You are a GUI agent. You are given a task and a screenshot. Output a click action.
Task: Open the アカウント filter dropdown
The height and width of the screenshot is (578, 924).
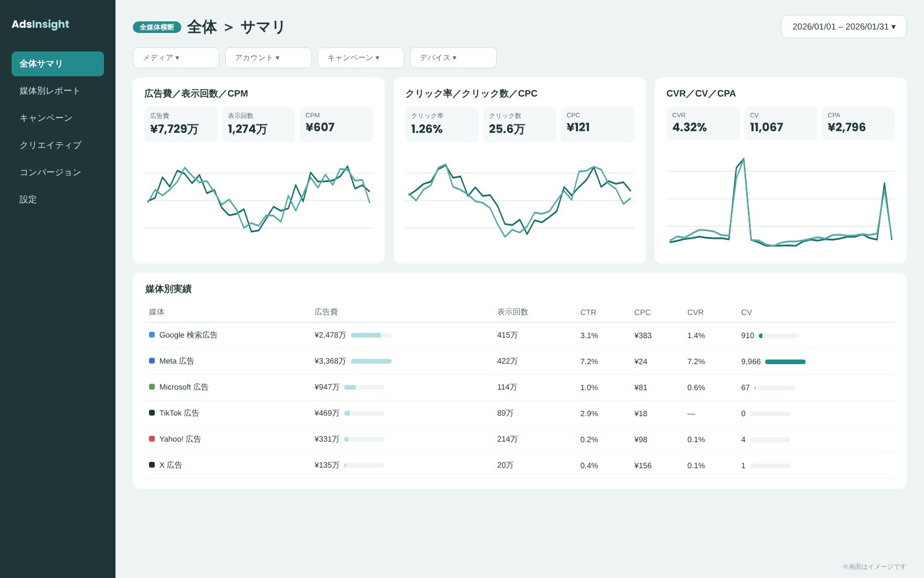point(269,58)
